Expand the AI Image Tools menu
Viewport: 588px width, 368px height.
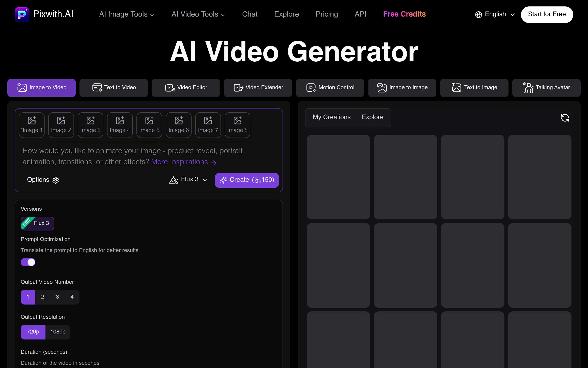point(126,14)
